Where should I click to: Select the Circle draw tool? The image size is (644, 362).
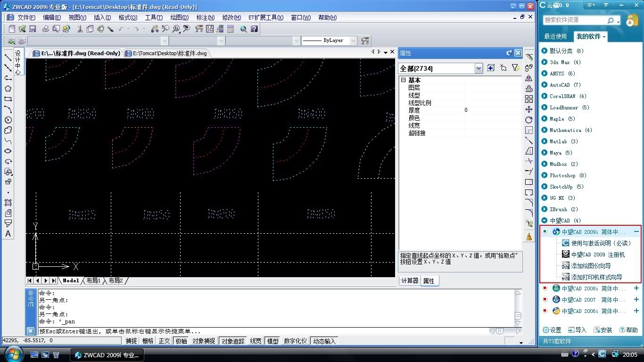pyautogui.click(x=8, y=120)
